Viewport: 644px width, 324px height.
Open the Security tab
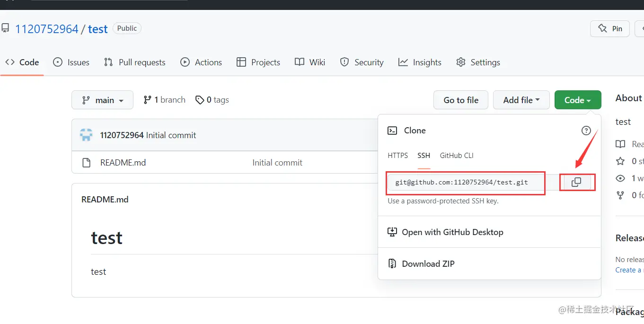362,62
